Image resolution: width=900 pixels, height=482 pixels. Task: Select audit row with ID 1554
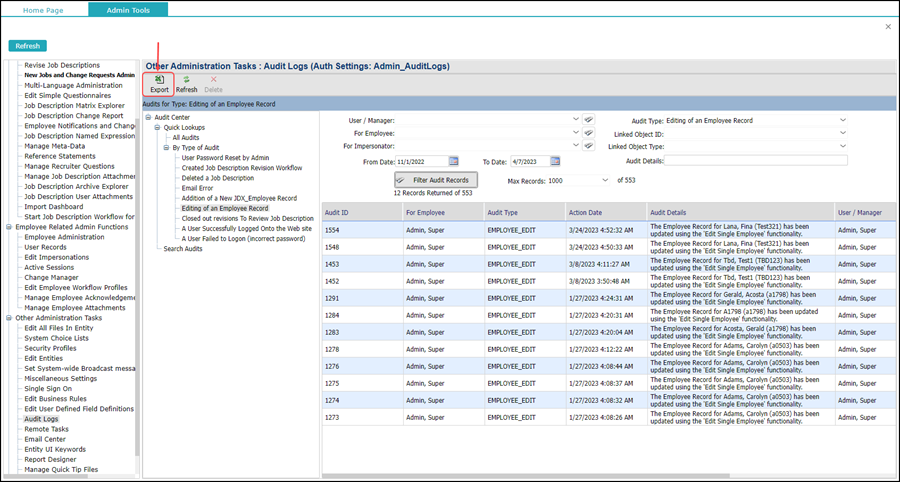(x=611, y=230)
